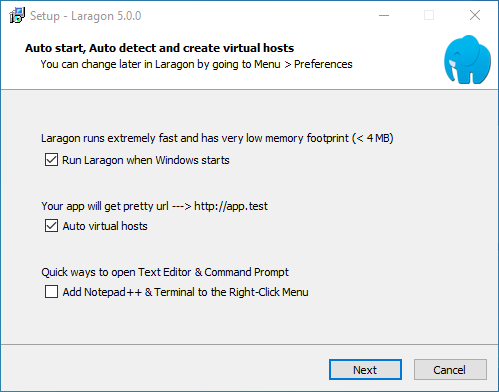Click the 'Auto virtual hosts' label text
This screenshot has width=499, height=392.
(105, 226)
